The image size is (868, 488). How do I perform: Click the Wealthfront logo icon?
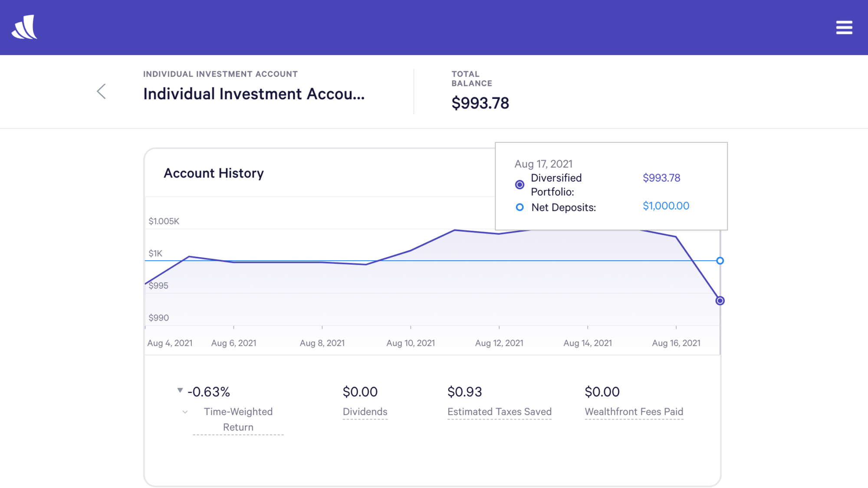(x=25, y=27)
